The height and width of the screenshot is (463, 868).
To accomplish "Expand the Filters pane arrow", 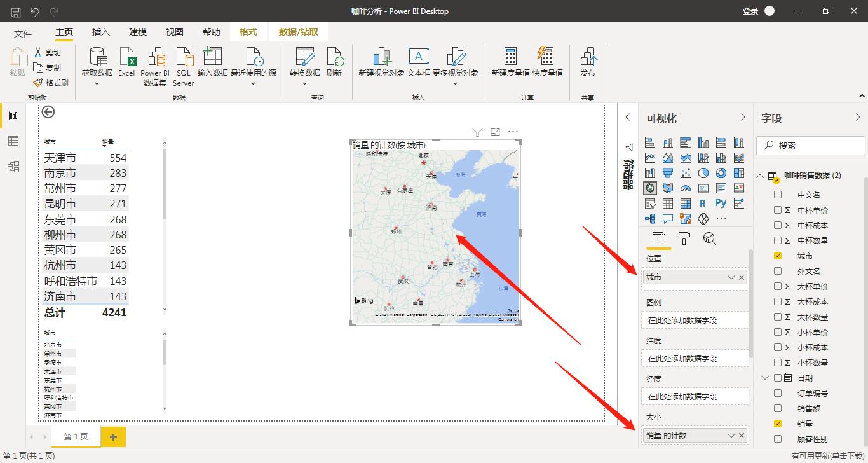I will pos(628,117).
